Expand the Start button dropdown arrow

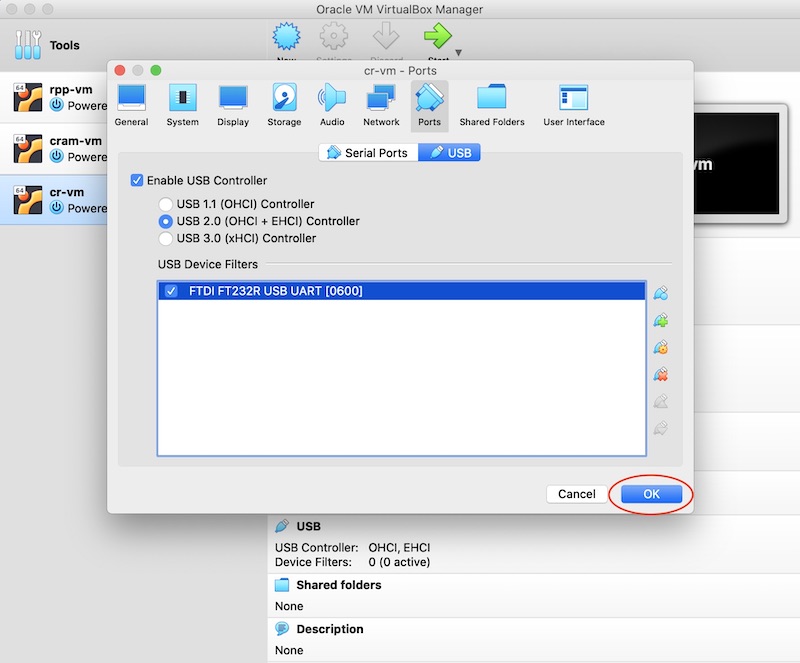[459, 52]
